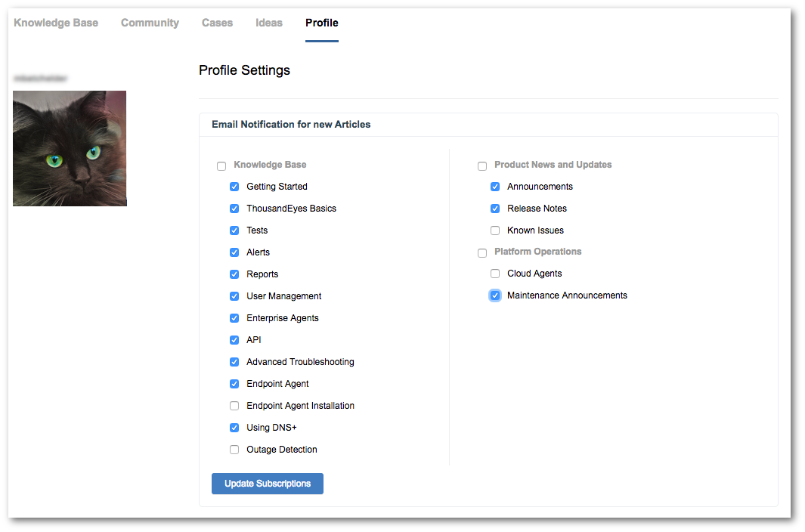The width and height of the screenshot is (805, 532).
Task: Toggle the API checkbox
Action: tap(234, 340)
